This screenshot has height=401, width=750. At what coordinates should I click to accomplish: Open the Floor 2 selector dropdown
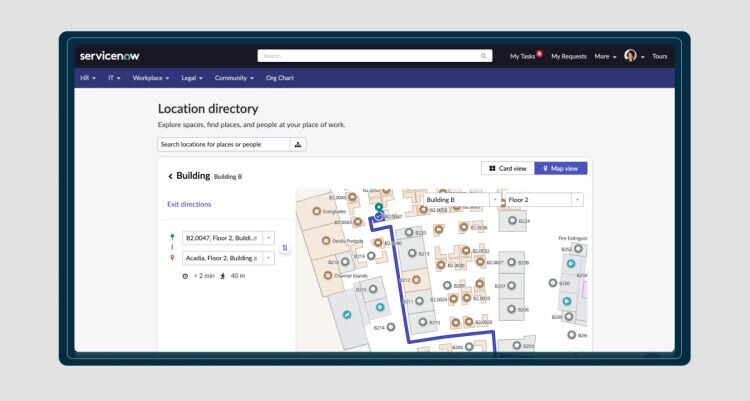tap(577, 200)
